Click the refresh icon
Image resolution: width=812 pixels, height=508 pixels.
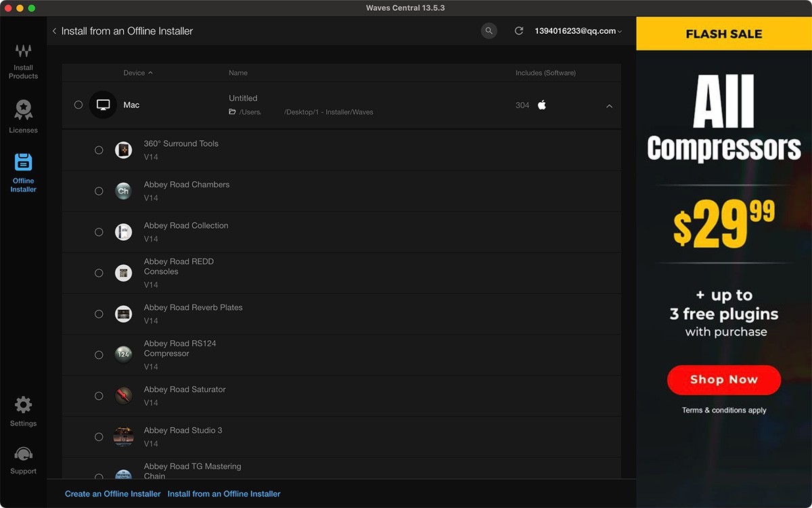point(519,31)
